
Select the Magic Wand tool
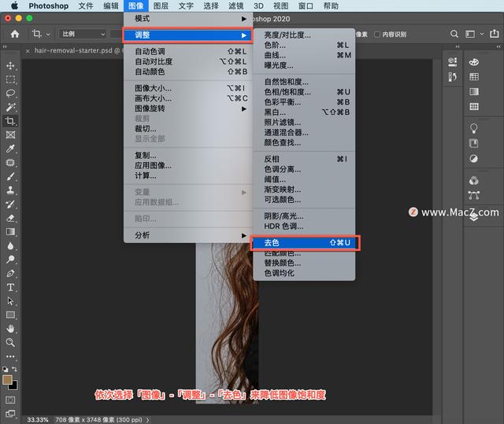10,107
